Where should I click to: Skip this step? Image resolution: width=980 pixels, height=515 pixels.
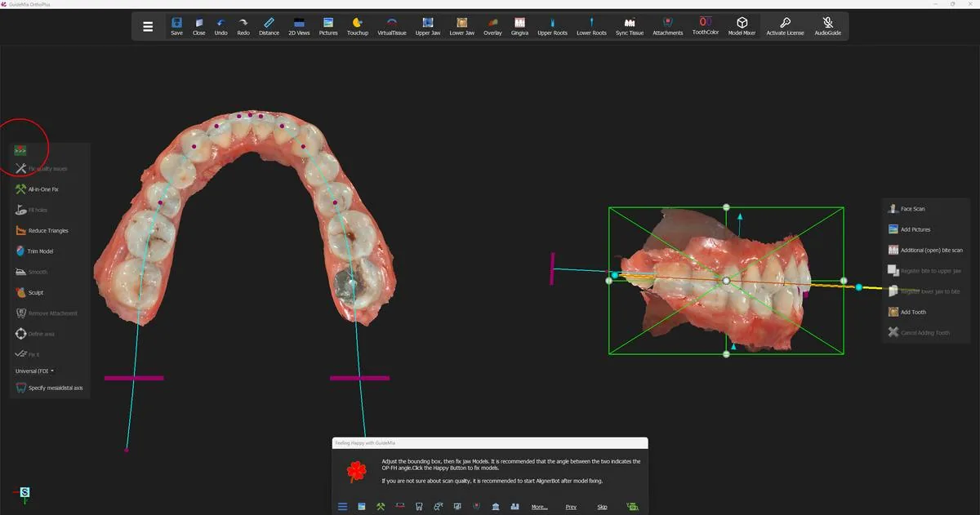click(x=602, y=507)
